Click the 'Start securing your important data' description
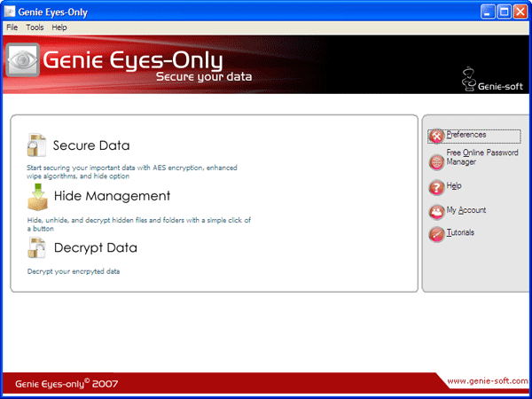This screenshot has height=399, width=532. click(132, 172)
